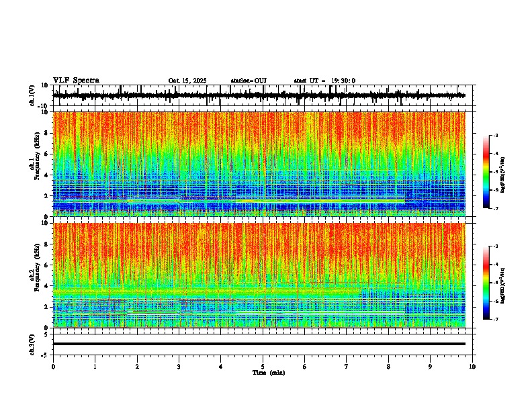Click the "Time (min)" axis label
This screenshot has width=532, height=411.
tap(269, 373)
